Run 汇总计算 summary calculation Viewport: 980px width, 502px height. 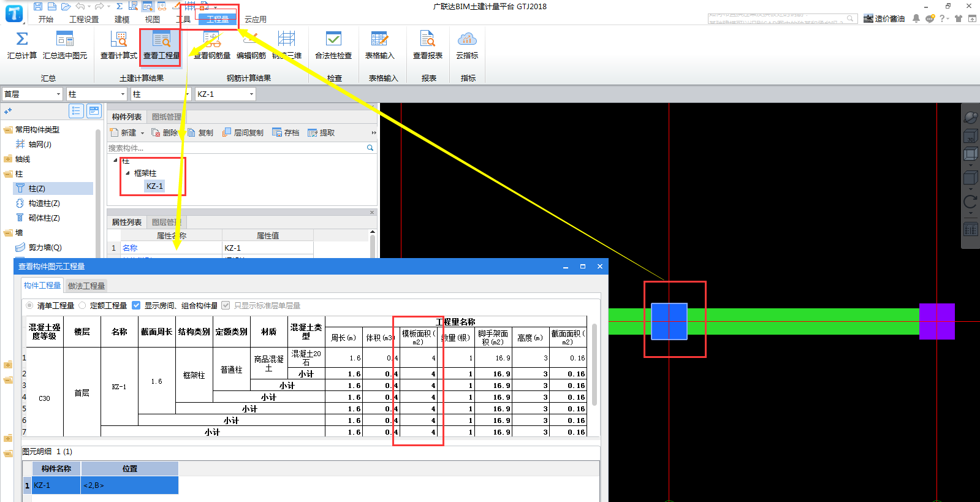pyautogui.click(x=22, y=45)
